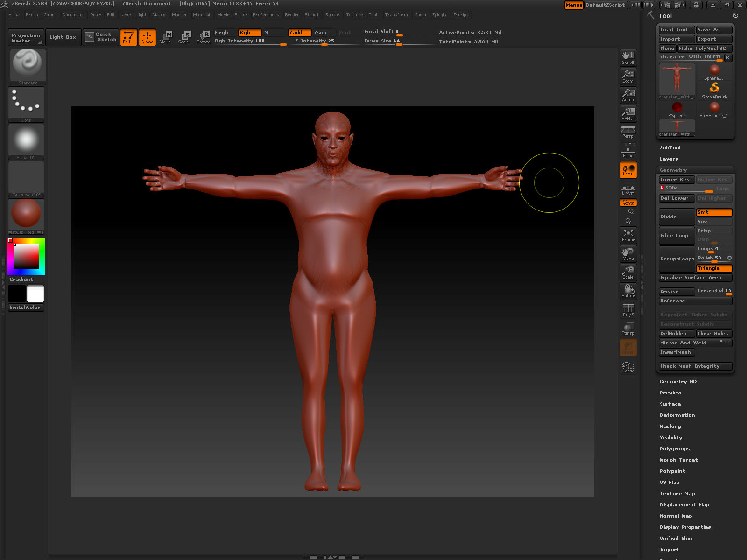
Task: Click the AAHalf icon
Action: [x=628, y=114]
